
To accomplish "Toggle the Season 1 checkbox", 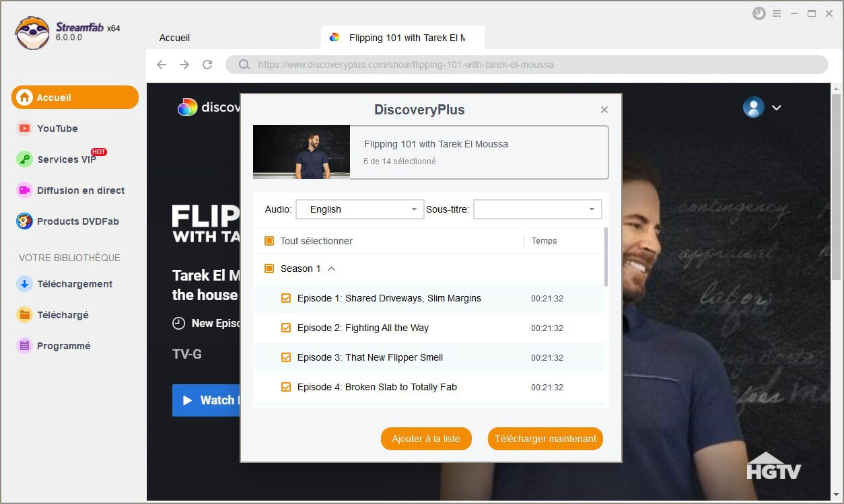I will 269,268.
